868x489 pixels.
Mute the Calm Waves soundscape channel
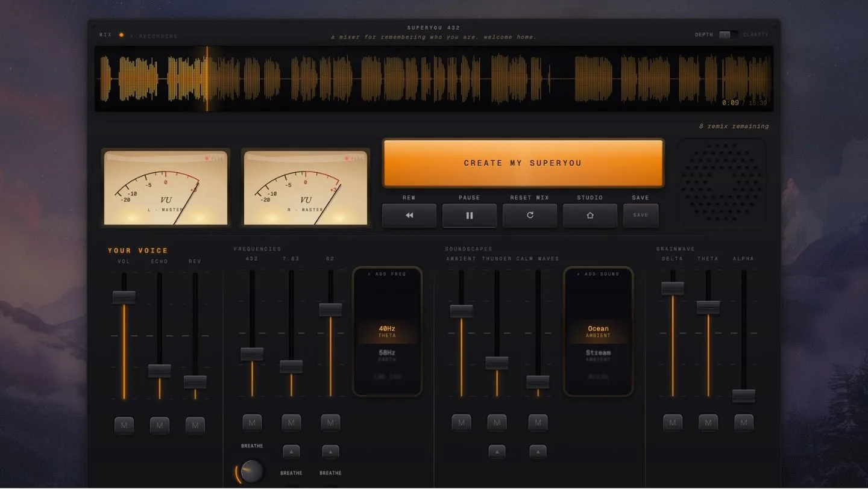[538, 423]
